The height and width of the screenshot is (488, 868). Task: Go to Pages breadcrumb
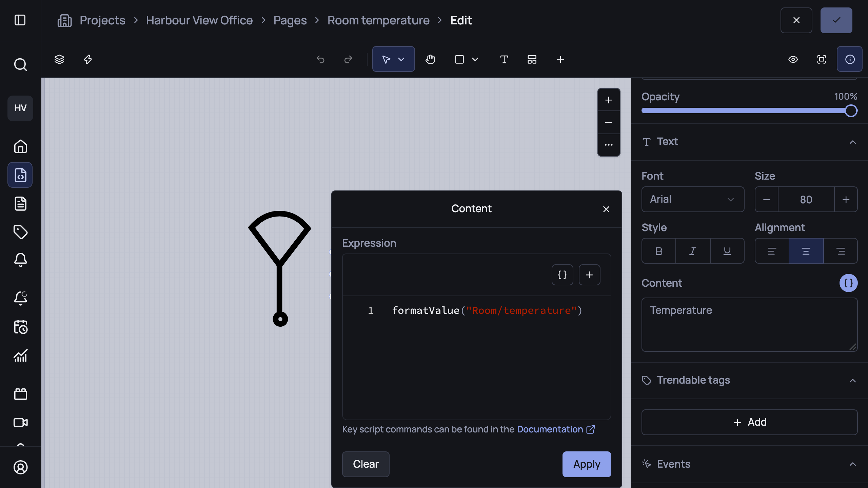pyautogui.click(x=290, y=20)
